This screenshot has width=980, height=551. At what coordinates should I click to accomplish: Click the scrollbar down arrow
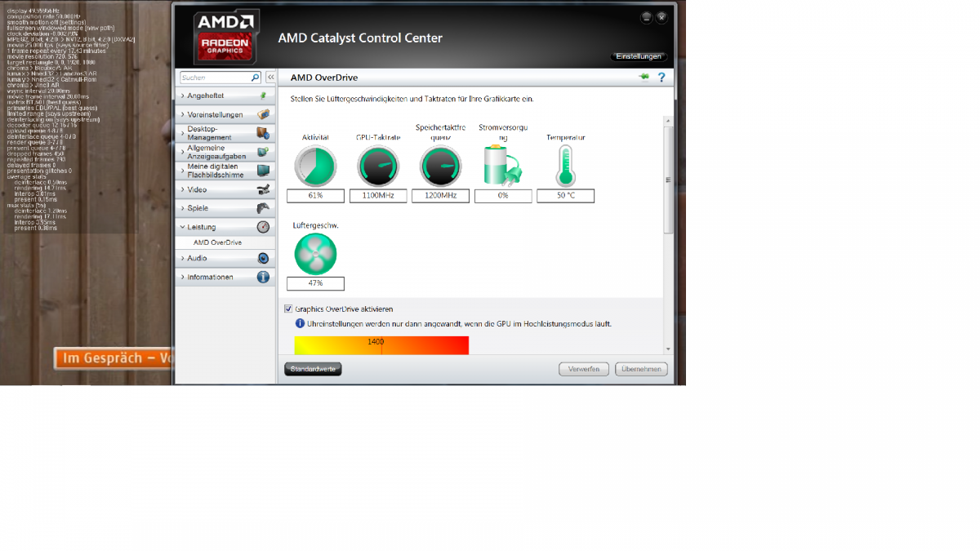pos(669,349)
